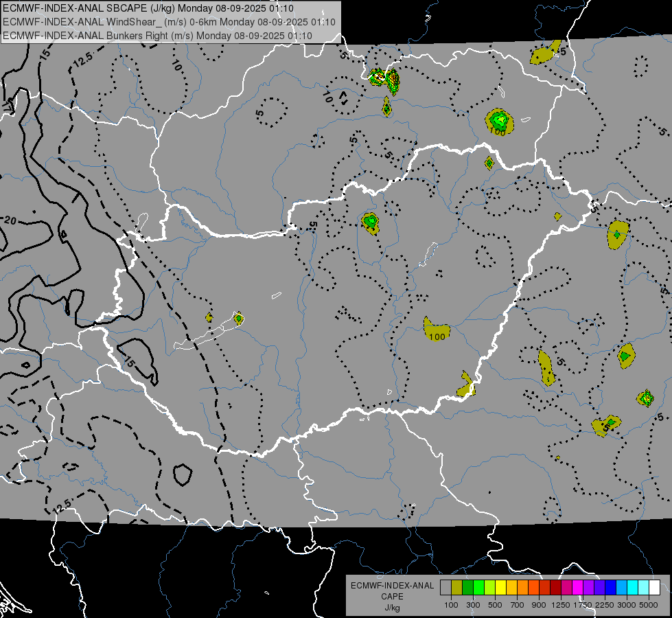Click the legend tick label 3000
The height and width of the screenshot is (618, 672).
click(627, 605)
